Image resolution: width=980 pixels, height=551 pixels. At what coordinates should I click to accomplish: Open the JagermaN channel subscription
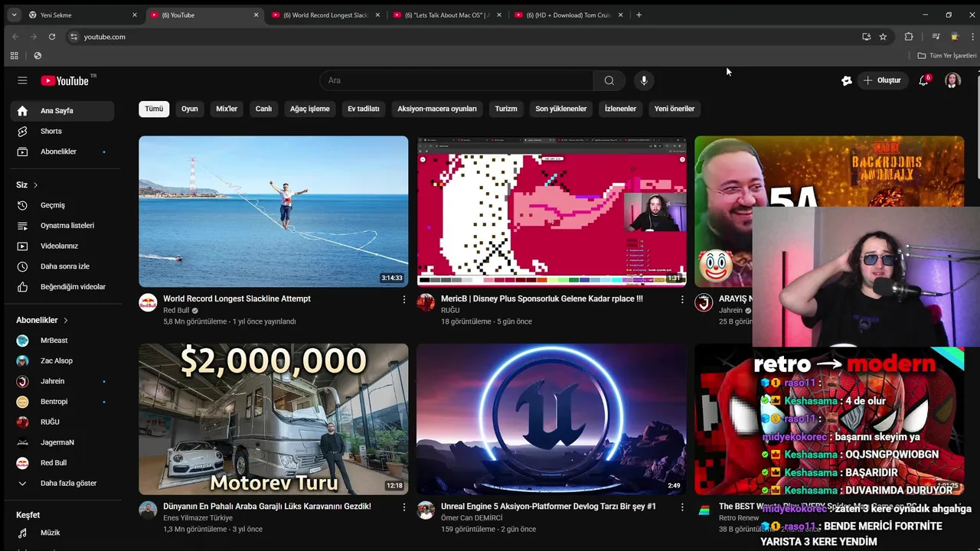click(62, 442)
